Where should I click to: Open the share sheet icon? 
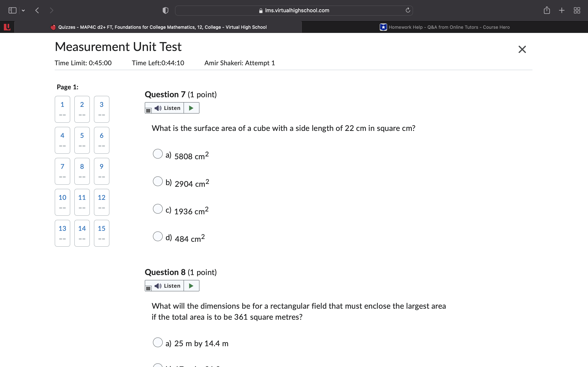pyautogui.click(x=547, y=10)
